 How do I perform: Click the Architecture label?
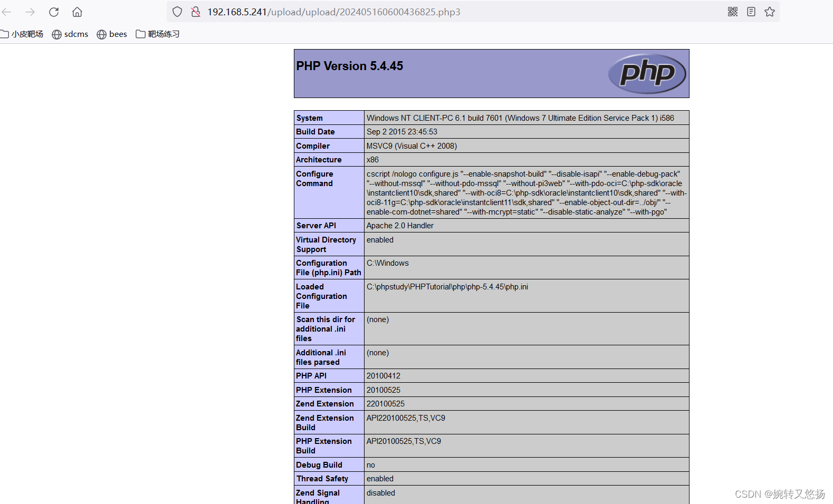pyautogui.click(x=319, y=160)
